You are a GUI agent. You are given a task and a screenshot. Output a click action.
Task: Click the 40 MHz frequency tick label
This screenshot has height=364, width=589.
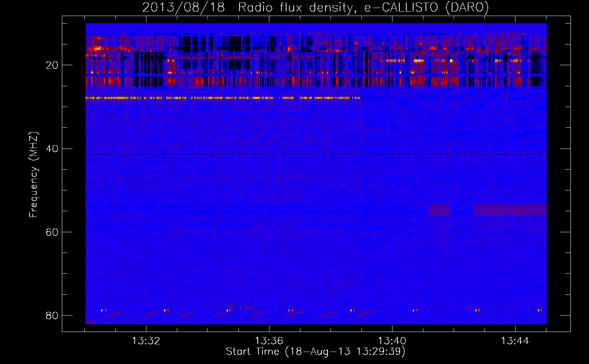tap(52, 149)
